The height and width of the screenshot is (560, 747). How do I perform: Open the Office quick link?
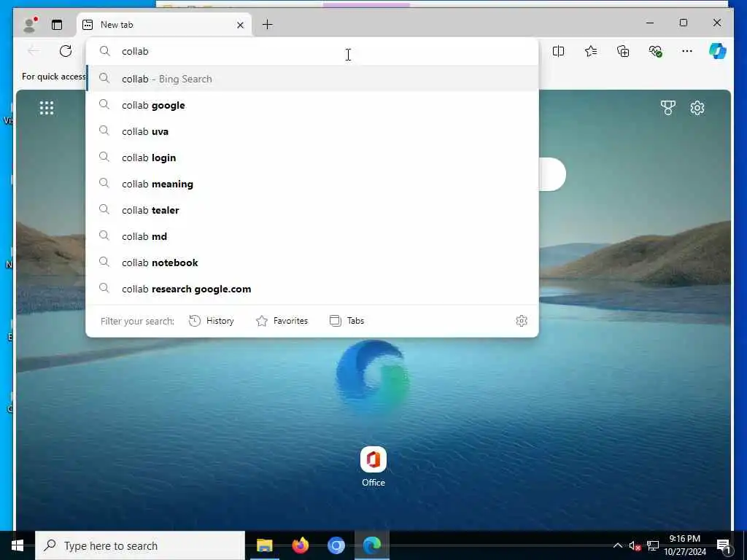coord(373,467)
